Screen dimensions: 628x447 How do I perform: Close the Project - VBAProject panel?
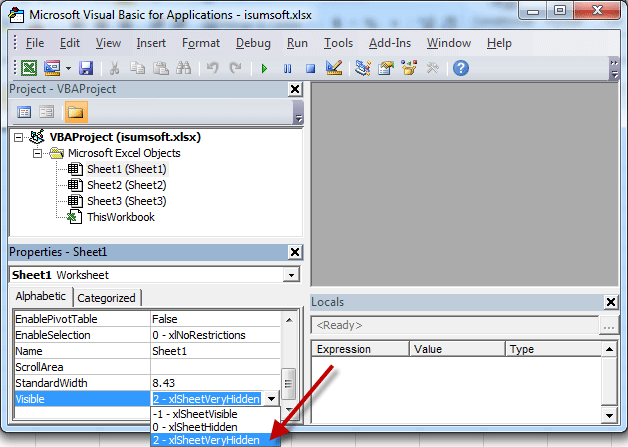pyautogui.click(x=295, y=89)
